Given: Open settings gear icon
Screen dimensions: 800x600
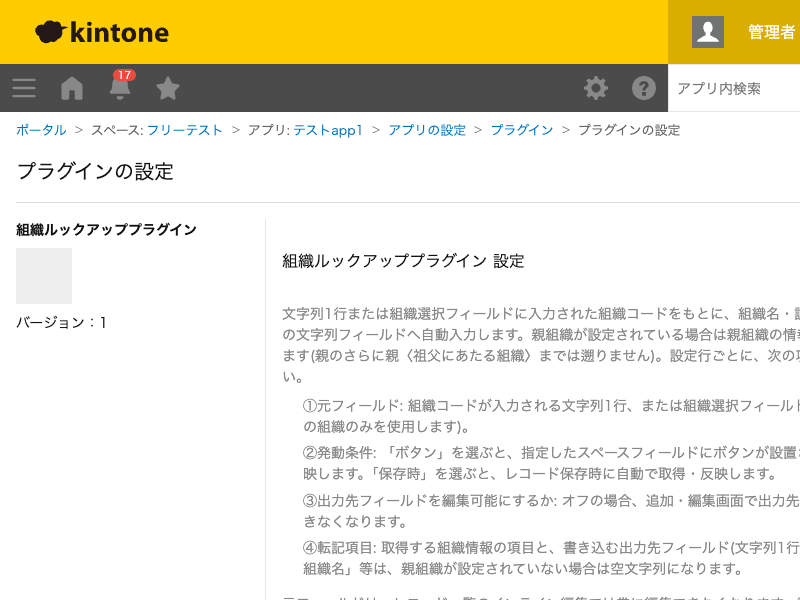Looking at the screenshot, I should pyautogui.click(x=595, y=88).
